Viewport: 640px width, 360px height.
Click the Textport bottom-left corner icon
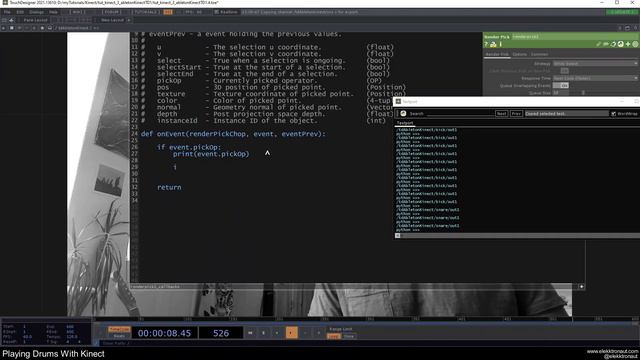(397, 236)
